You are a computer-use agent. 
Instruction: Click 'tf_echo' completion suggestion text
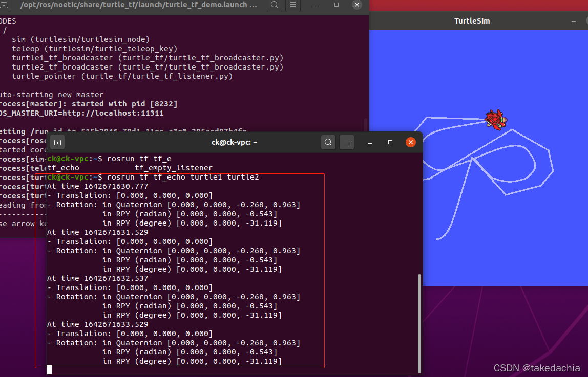[63, 168]
